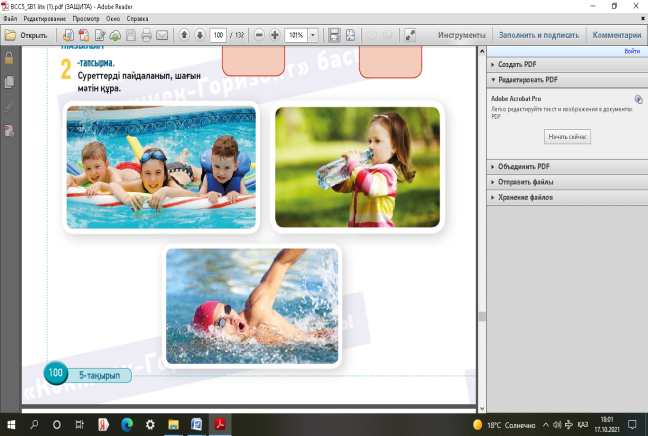The width and height of the screenshot is (648, 436).
Task: Click the Начать сейчас button
Action: (x=567, y=135)
